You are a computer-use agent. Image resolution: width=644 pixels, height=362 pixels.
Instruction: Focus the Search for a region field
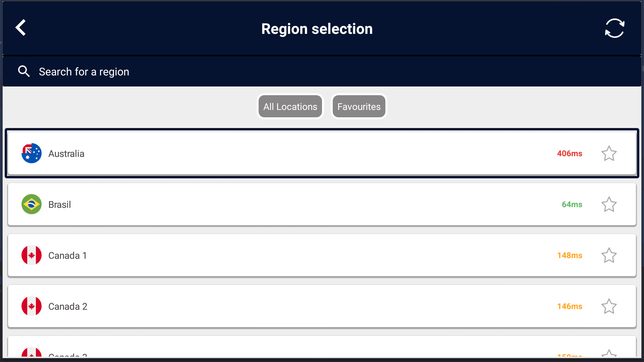tap(322, 71)
